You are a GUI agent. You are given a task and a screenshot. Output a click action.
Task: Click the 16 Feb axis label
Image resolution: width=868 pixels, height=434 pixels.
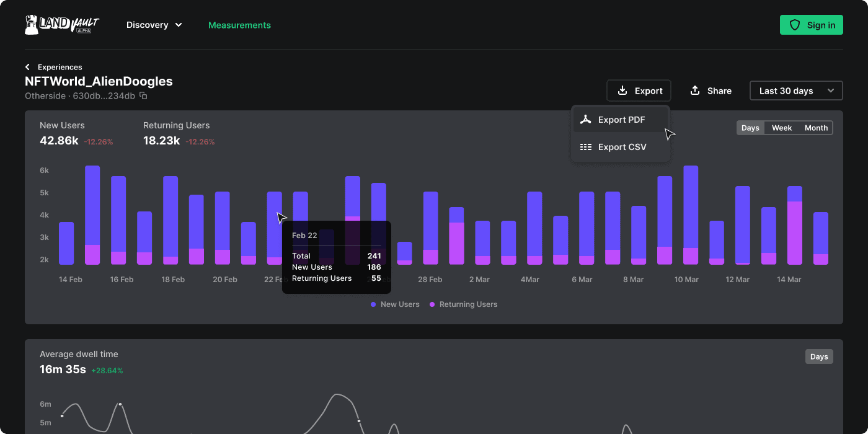122,280
